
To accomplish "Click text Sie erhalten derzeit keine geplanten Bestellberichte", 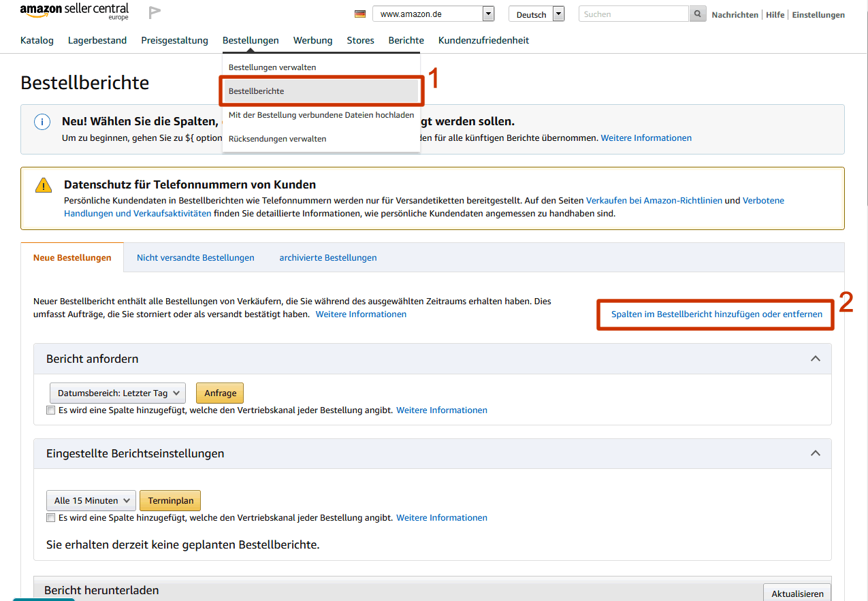I will pyautogui.click(x=182, y=545).
